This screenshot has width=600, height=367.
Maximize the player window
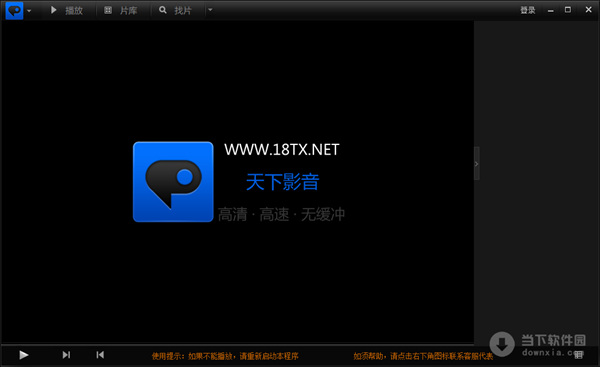coord(568,10)
